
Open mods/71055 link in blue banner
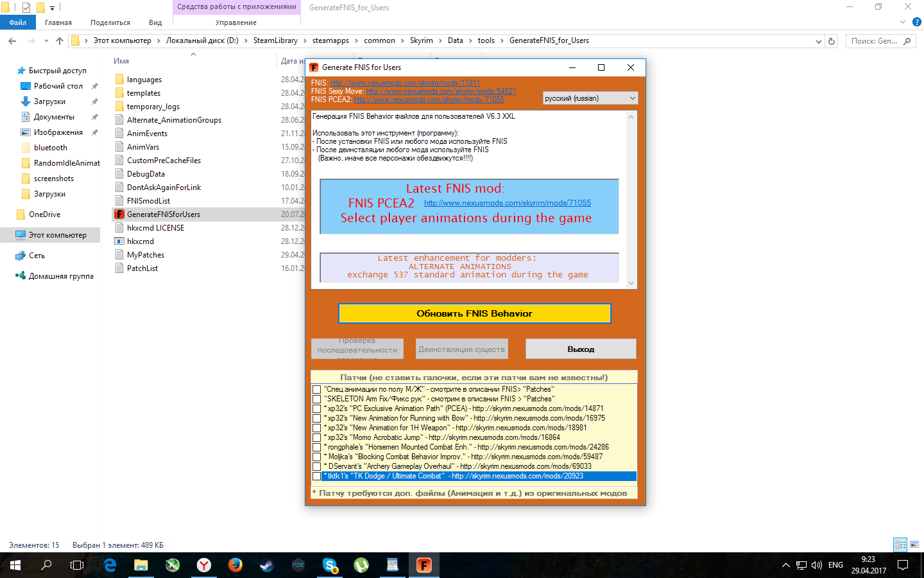coord(508,203)
